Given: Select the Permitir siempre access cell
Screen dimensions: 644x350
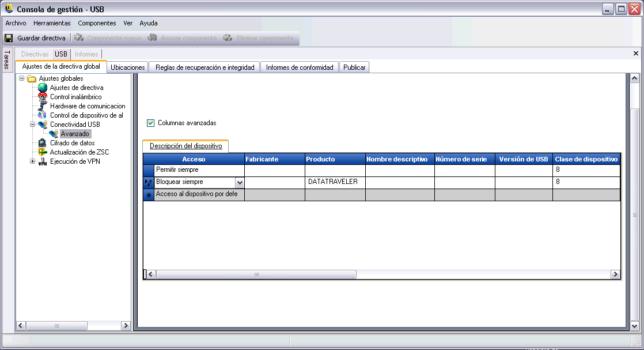Looking at the screenshot, I should pyautogui.click(x=199, y=170).
